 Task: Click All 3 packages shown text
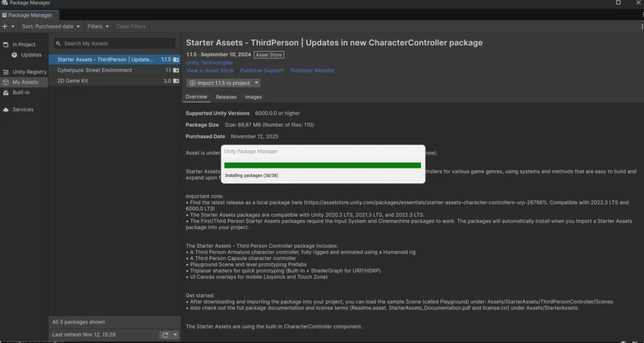coord(79,322)
